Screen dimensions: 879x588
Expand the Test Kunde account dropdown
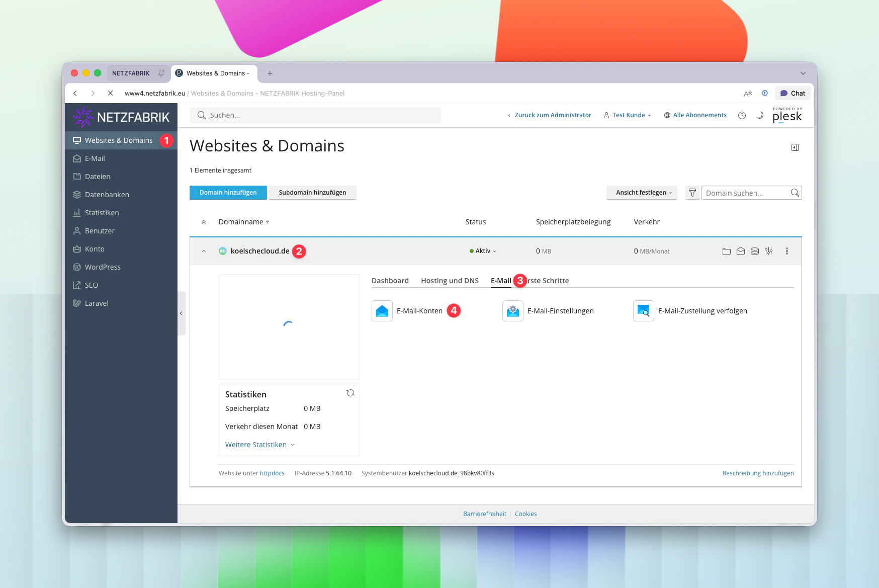[x=627, y=115]
